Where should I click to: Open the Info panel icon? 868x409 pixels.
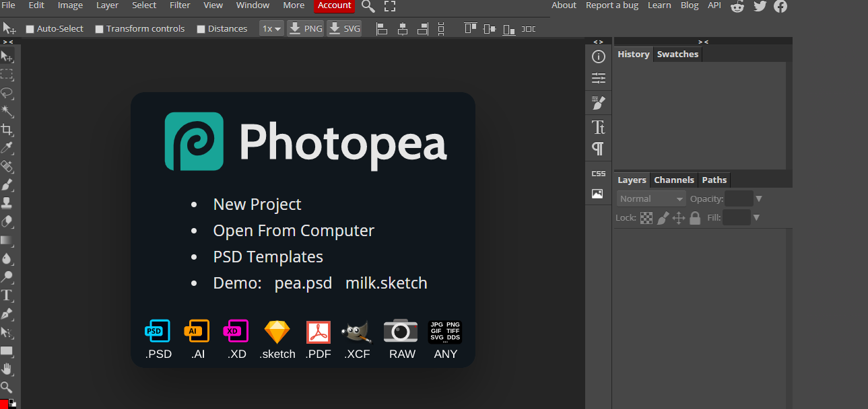[598, 57]
